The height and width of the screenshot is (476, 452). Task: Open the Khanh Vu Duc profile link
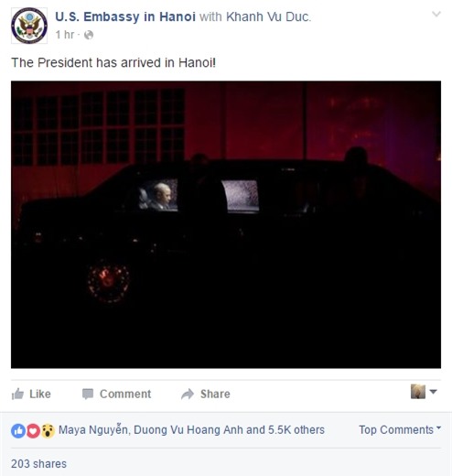click(268, 16)
